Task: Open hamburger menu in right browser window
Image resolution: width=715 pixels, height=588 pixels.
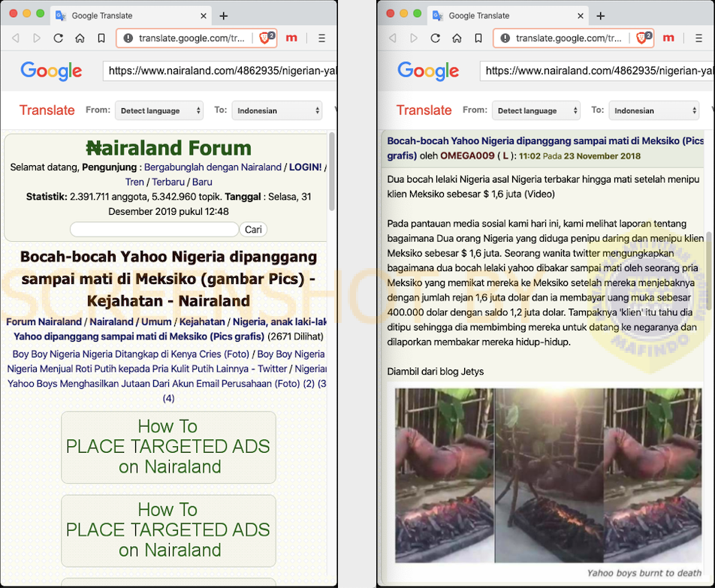Action: pos(698,38)
